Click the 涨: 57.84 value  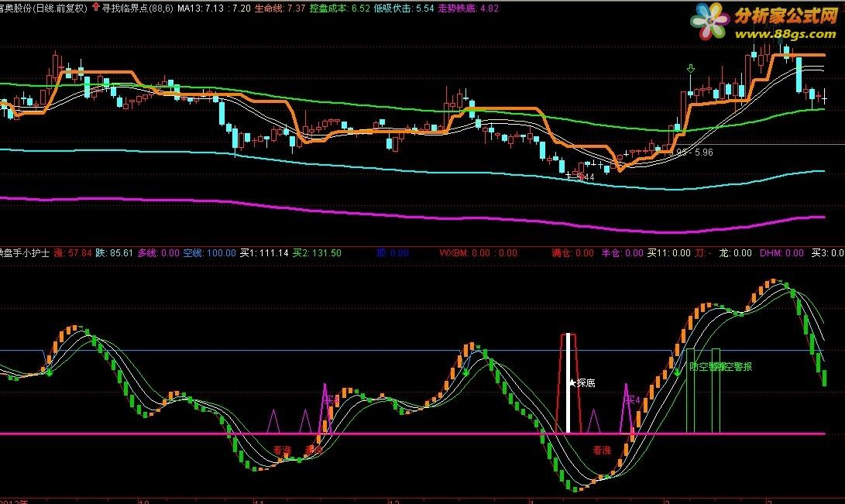[73, 252]
